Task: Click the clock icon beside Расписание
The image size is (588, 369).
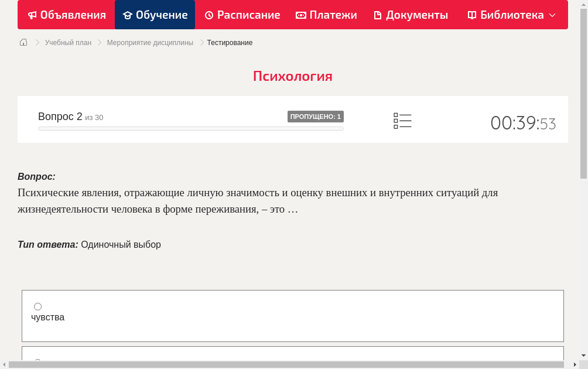Action: point(208,15)
